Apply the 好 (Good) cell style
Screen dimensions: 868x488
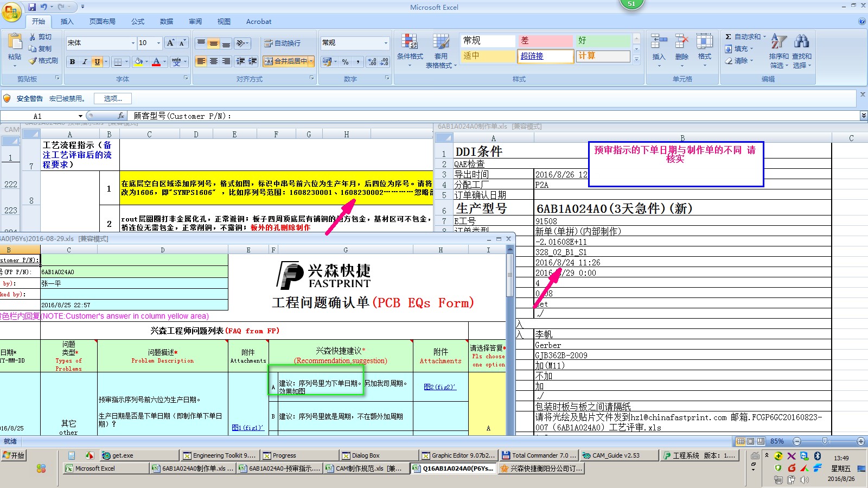[x=603, y=41]
